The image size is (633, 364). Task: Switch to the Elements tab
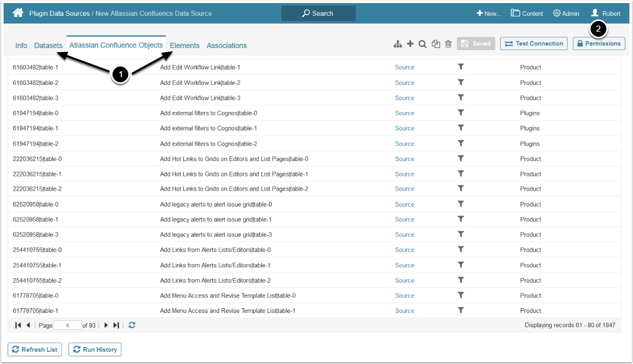tap(185, 45)
